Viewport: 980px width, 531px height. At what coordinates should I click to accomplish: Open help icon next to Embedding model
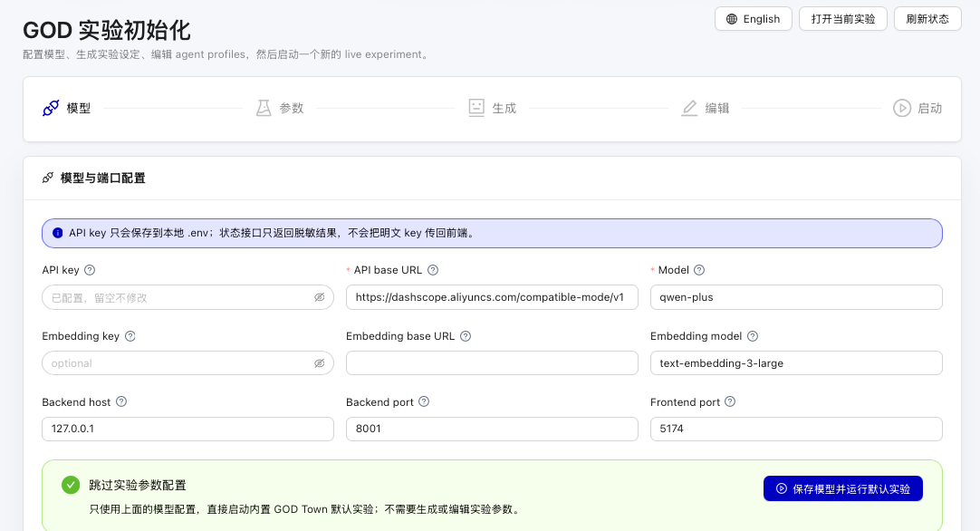click(x=753, y=336)
